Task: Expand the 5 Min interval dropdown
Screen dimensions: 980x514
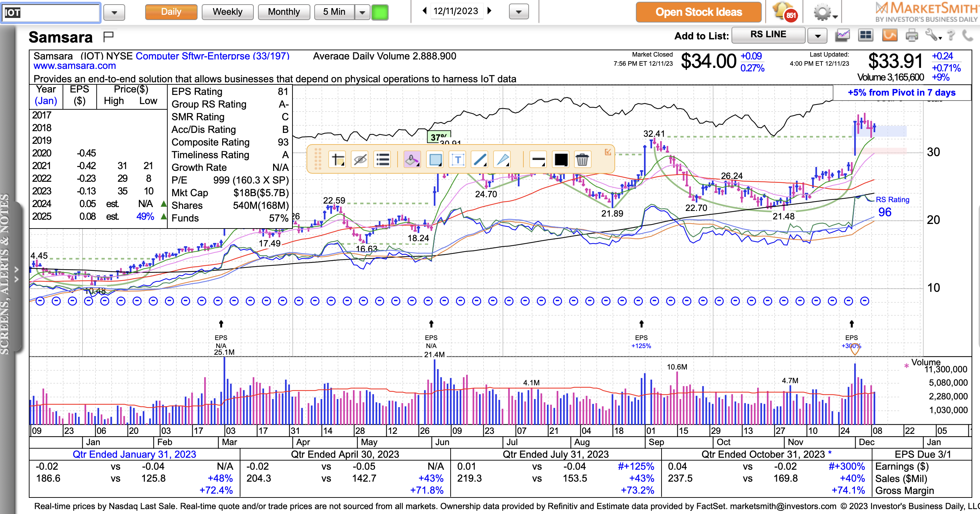Action: pos(362,12)
